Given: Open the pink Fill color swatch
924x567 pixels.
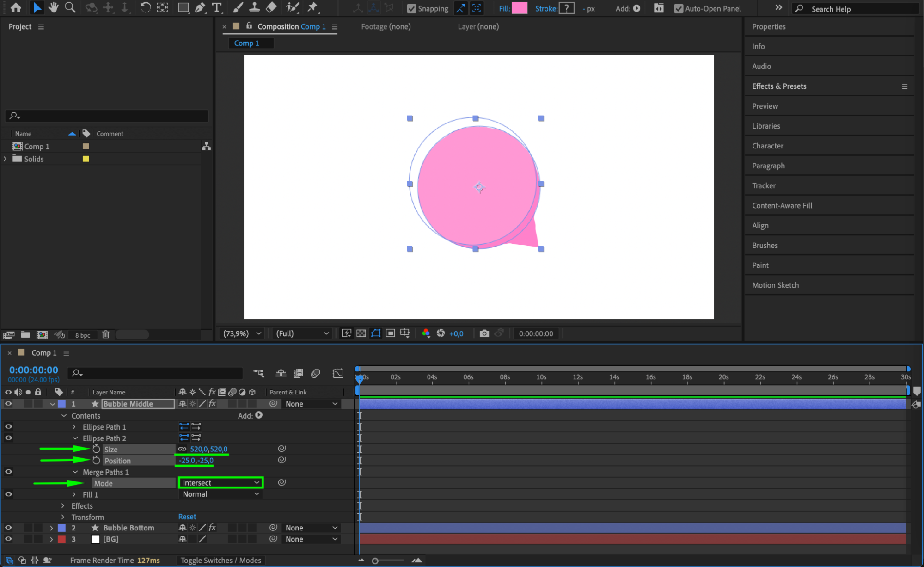Looking at the screenshot, I should click(519, 8).
